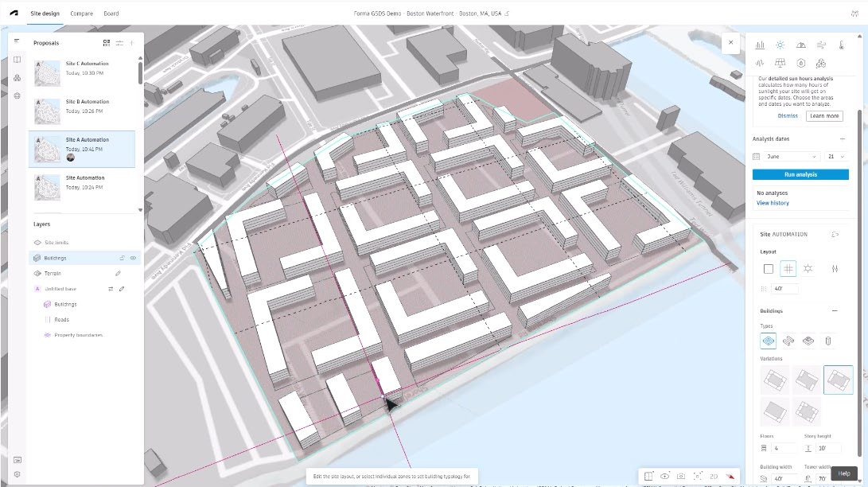Open the Board tab

tap(111, 14)
